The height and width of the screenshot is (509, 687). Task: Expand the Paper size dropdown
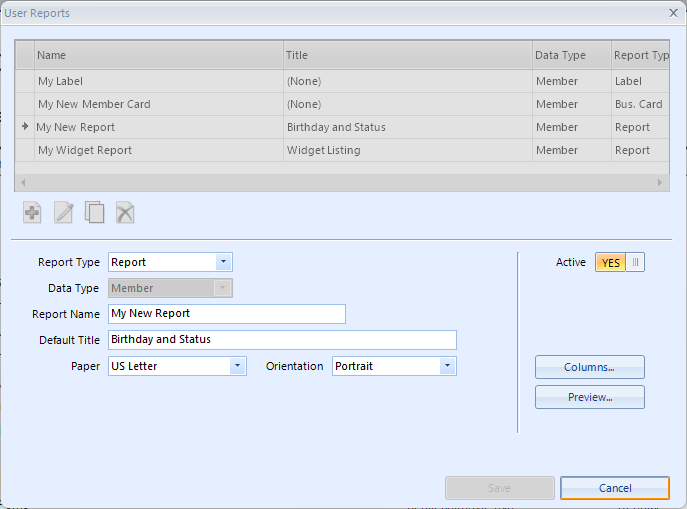coord(237,366)
